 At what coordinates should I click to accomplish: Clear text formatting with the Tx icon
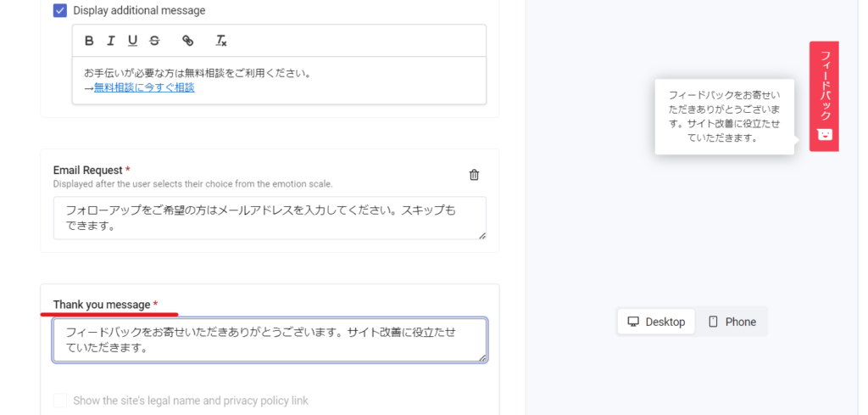pyautogui.click(x=221, y=41)
